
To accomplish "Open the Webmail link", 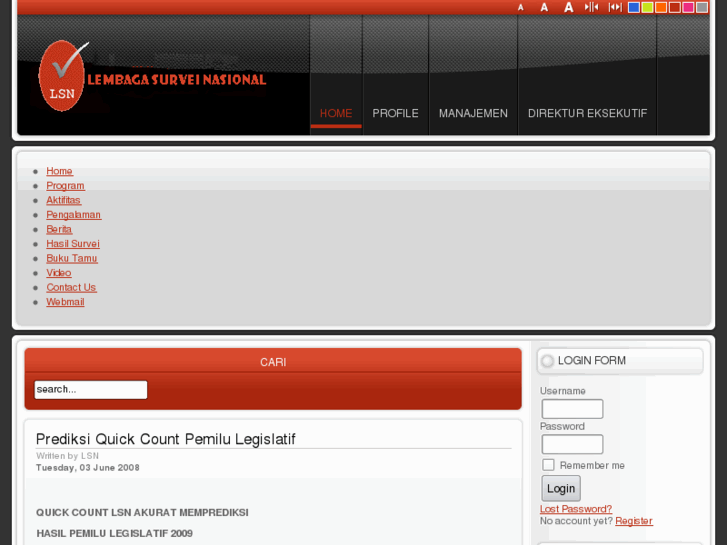I will pyautogui.click(x=65, y=302).
